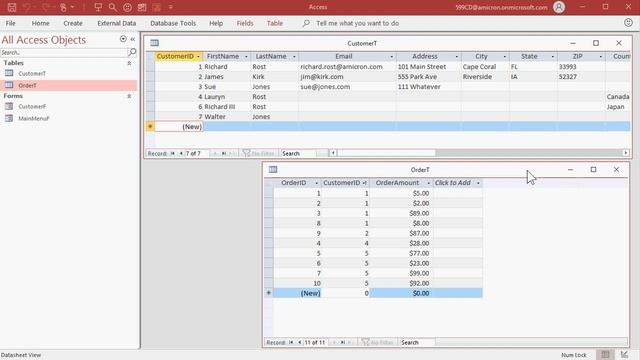
Task: Open CustomerID column dropdown in CustomerT
Action: coord(198,56)
